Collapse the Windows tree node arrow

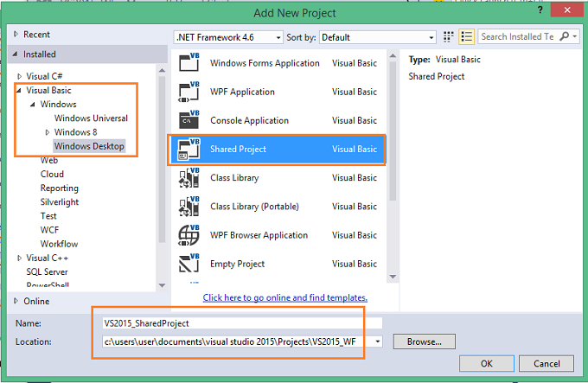point(33,105)
